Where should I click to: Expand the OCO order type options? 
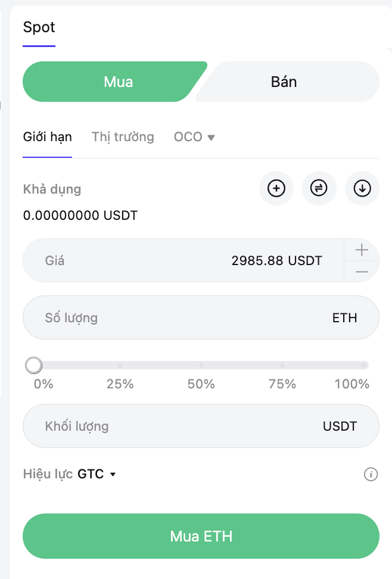[x=194, y=136]
